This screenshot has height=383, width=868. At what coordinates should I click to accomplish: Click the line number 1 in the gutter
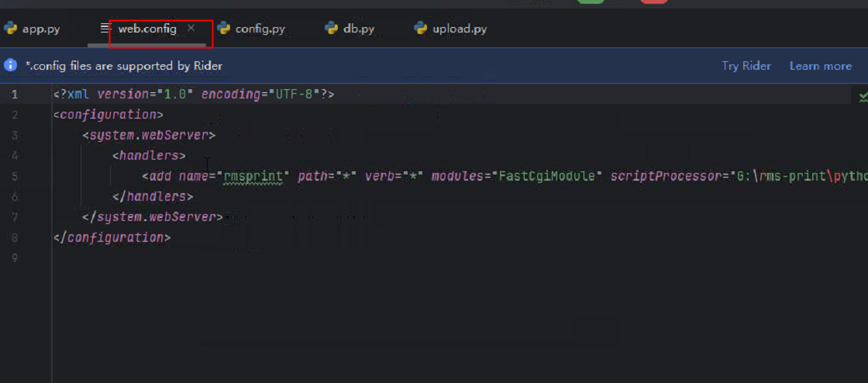(x=15, y=95)
